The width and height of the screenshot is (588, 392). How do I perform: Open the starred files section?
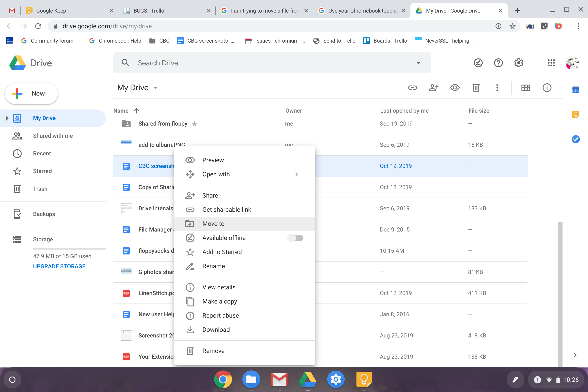(x=43, y=171)
